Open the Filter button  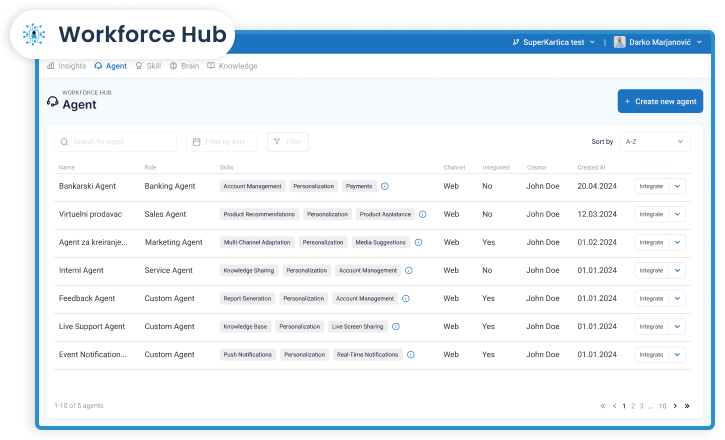point(288,142)
